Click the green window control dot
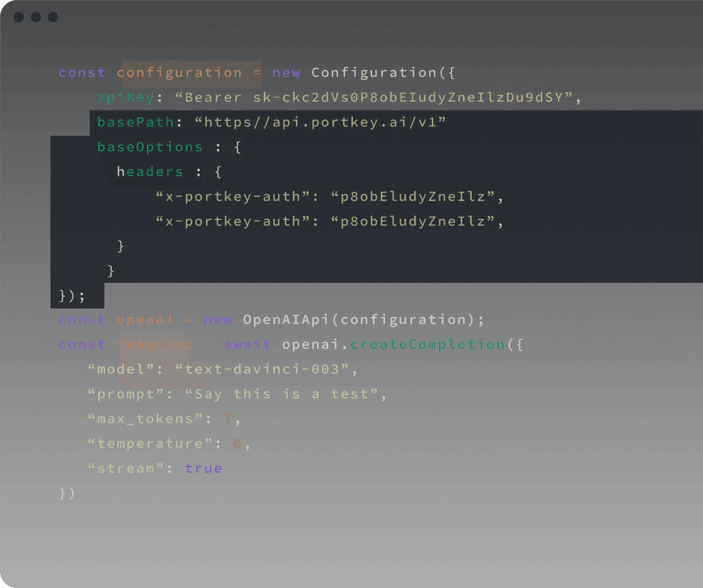Image resolution: width=703 pixels, height=588 pixels. pyautogui.click(x=53, y=16)
